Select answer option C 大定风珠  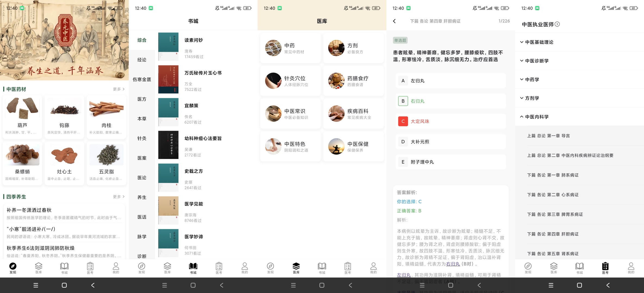point(451,121)
